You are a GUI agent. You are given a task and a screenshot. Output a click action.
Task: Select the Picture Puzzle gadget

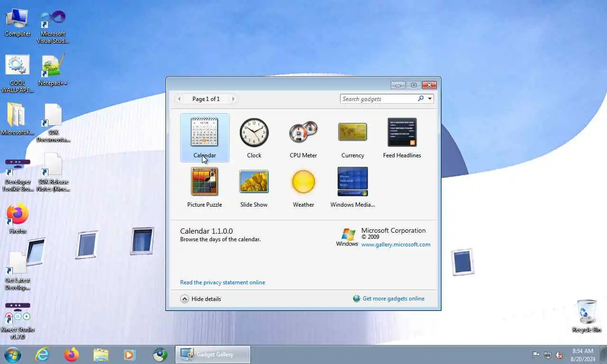tap(205, 187)
